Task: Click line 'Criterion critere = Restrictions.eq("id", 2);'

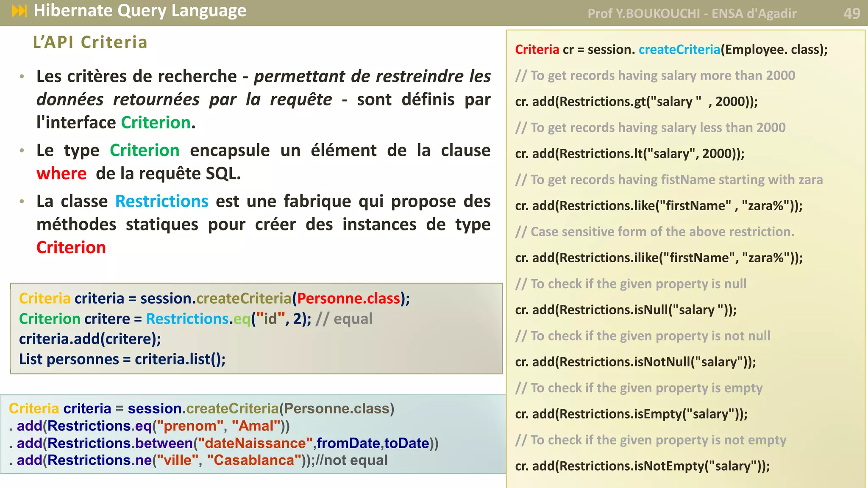Action: click(165, 319)
